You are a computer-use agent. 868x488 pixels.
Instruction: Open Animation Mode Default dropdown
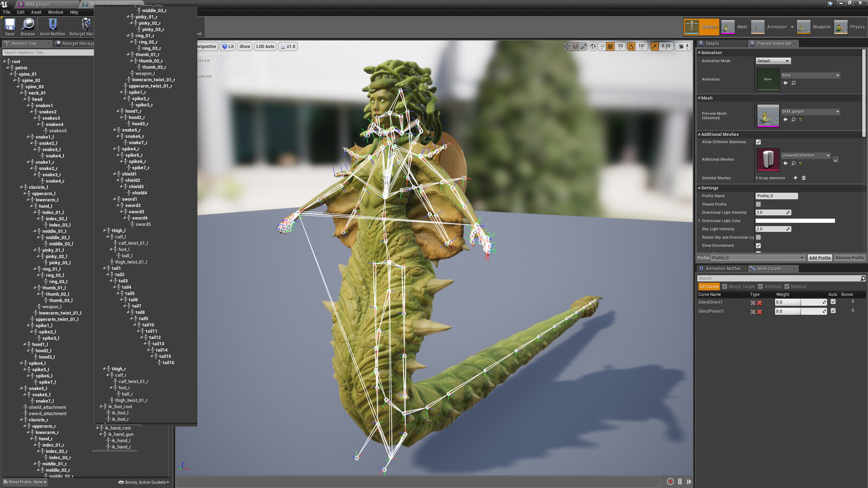pos(773,61)
